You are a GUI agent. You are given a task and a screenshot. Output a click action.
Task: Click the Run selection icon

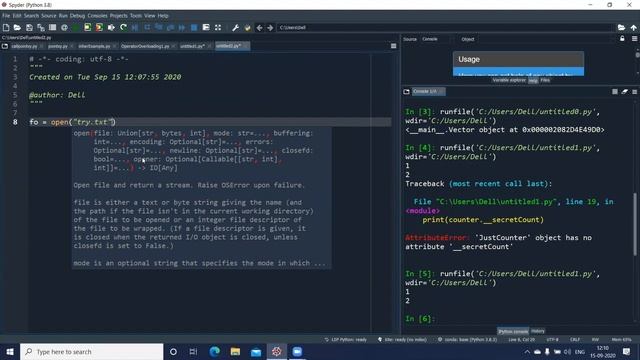pyautogui.click(x=111, y=27)
